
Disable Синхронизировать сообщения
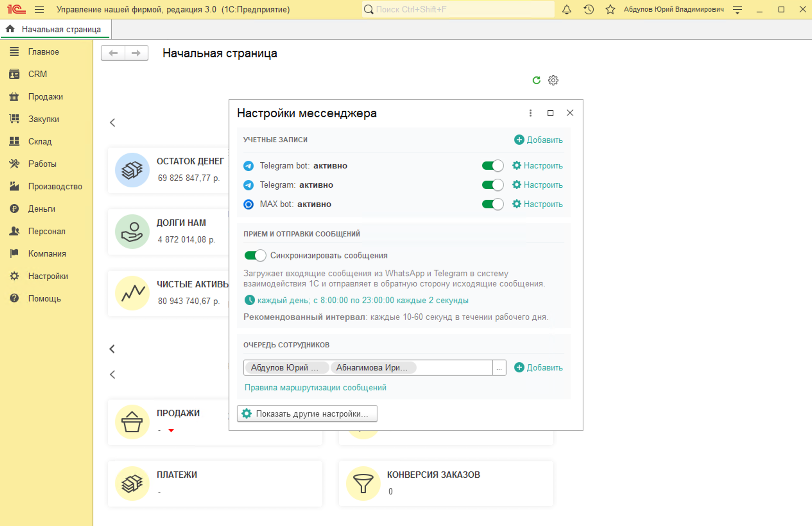click(x=255, y=255)
